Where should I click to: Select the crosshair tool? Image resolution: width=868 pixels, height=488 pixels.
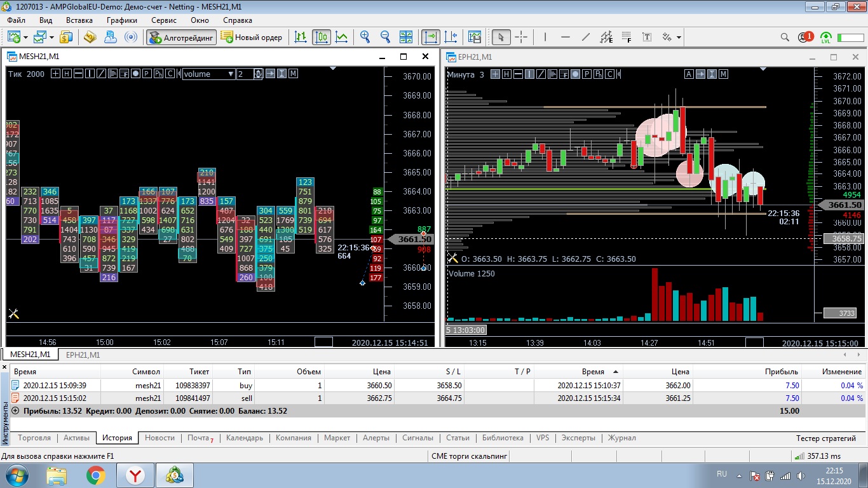pyautogui.click(x=521, y=37)
